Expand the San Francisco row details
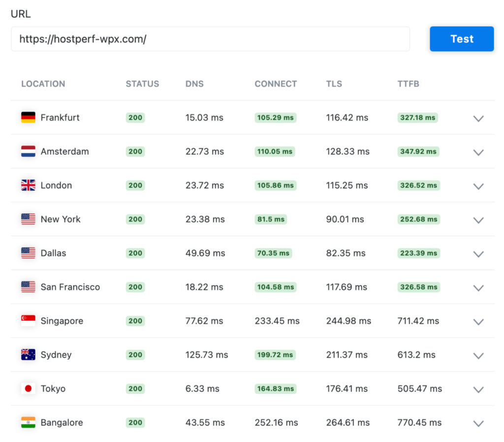Screen dimensions: 504x442 (x=478, y=288)
